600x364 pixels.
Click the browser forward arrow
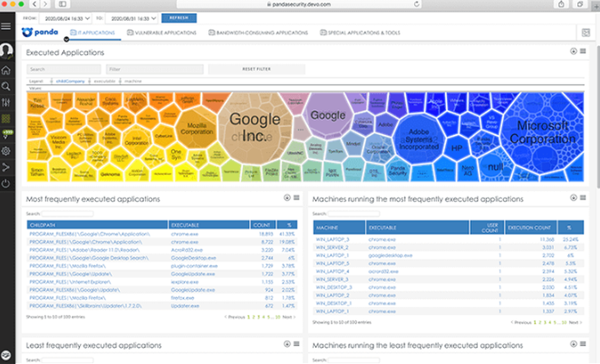click(x=45, y=4)
